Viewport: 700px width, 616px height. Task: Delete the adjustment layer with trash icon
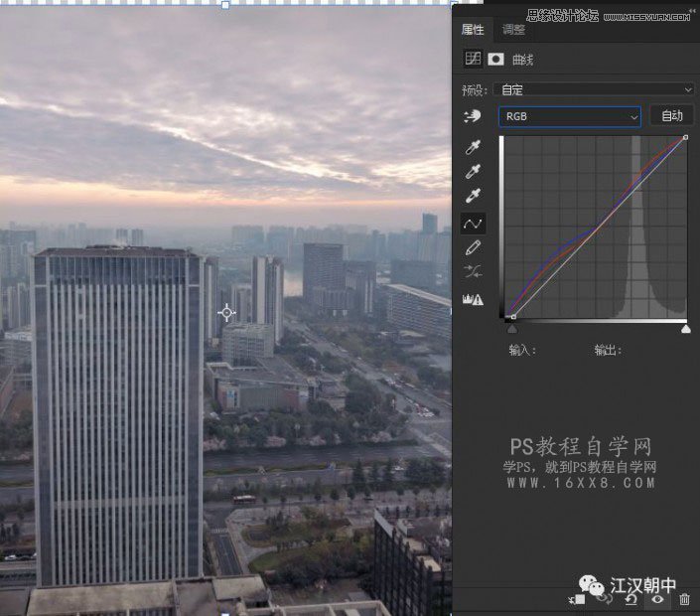point(684,599)
